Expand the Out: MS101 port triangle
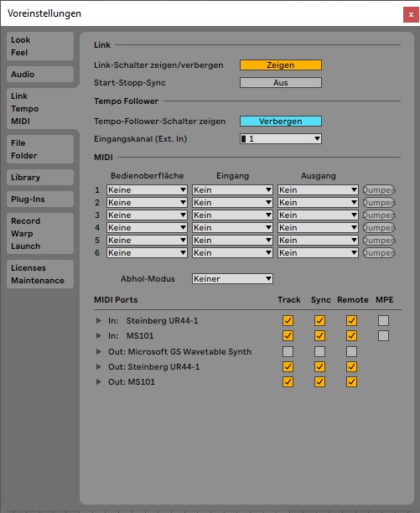The width and height of the screenshot is (420, 513). pos(98,381)
